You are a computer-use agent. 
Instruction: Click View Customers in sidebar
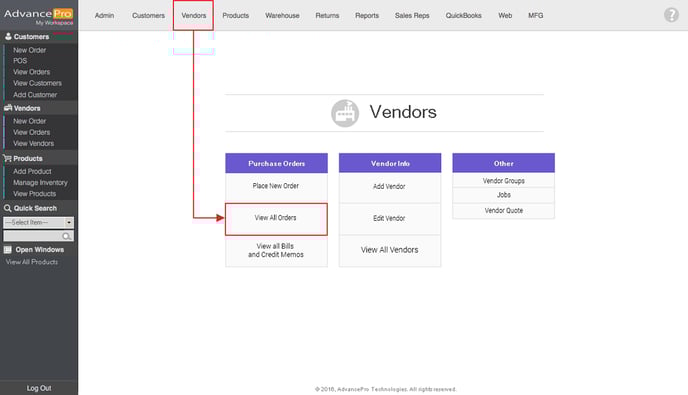[x=37, y=83]
